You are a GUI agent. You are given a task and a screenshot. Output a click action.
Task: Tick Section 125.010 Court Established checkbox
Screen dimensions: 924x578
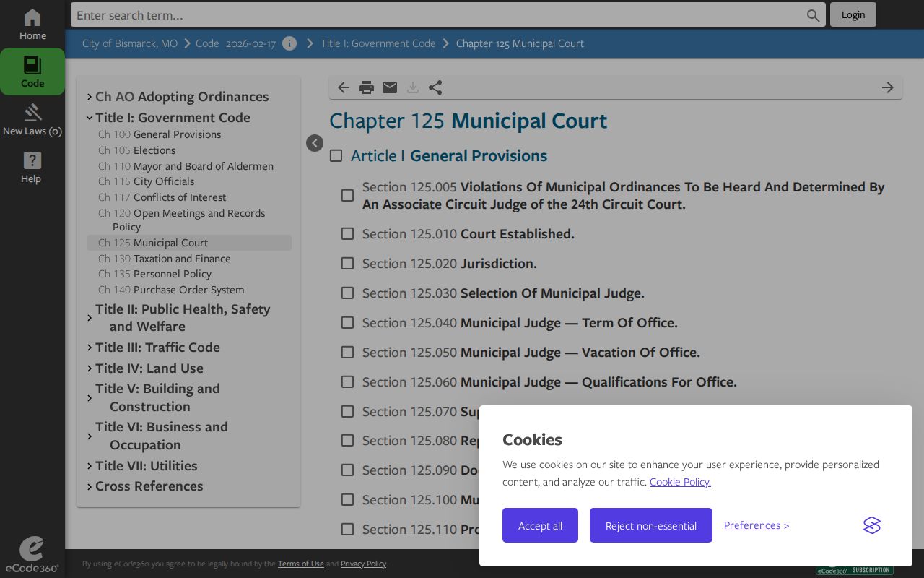point(347,234)
